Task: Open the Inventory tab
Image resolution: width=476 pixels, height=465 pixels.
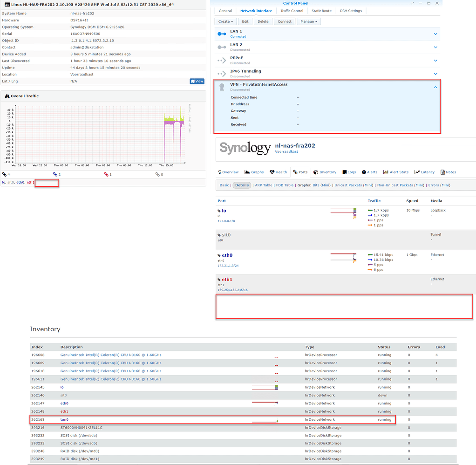Action: [x=325, y=172]
